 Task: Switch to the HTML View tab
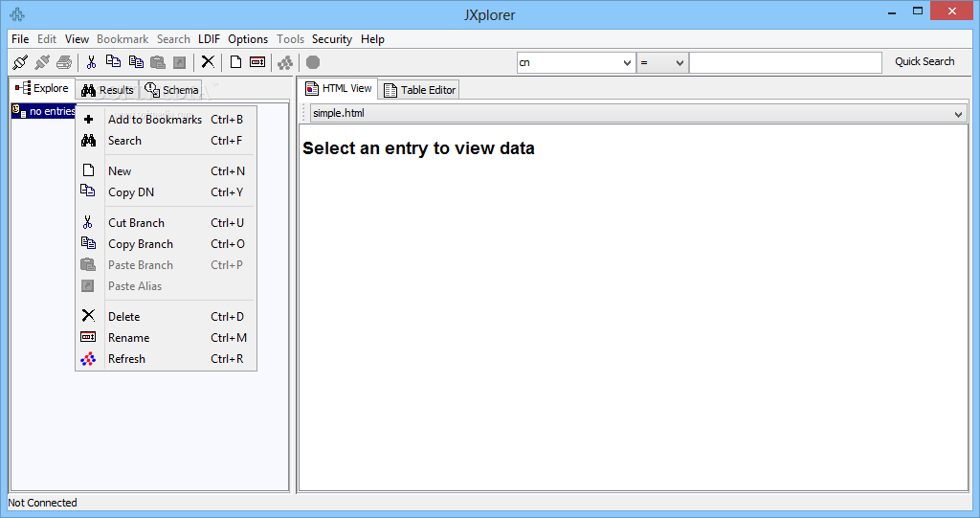[x=338, y=88]
